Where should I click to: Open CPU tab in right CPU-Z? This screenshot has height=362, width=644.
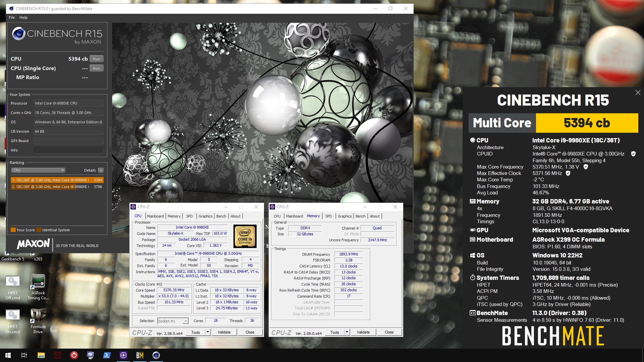click(x=277, y=216)
